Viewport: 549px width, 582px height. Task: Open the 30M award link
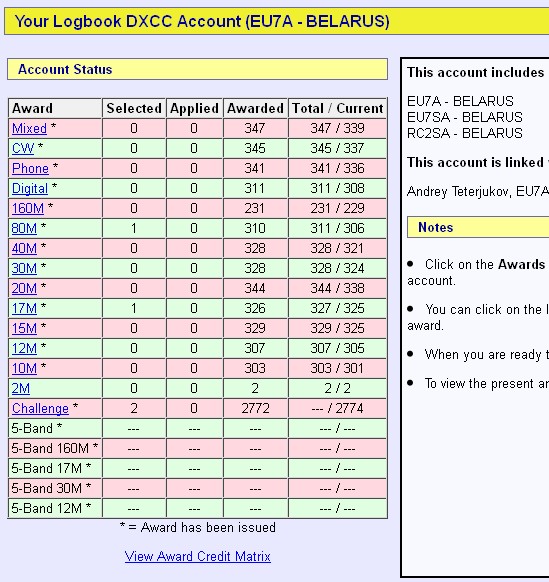[24, 268]
